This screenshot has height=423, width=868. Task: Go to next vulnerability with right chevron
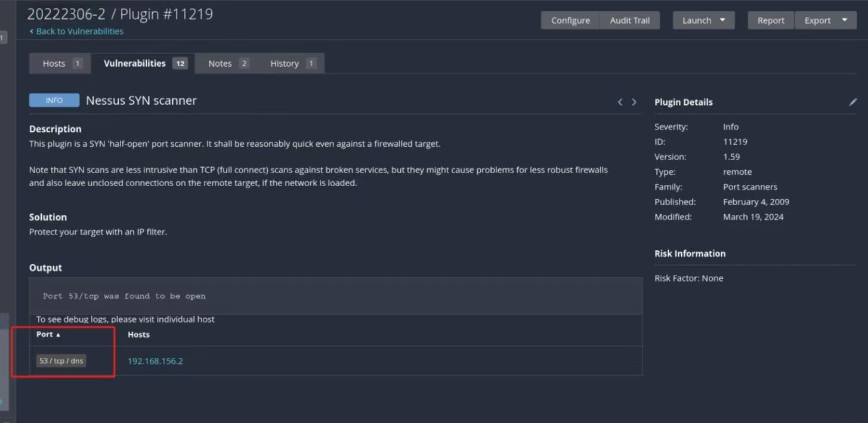point(634,102)
